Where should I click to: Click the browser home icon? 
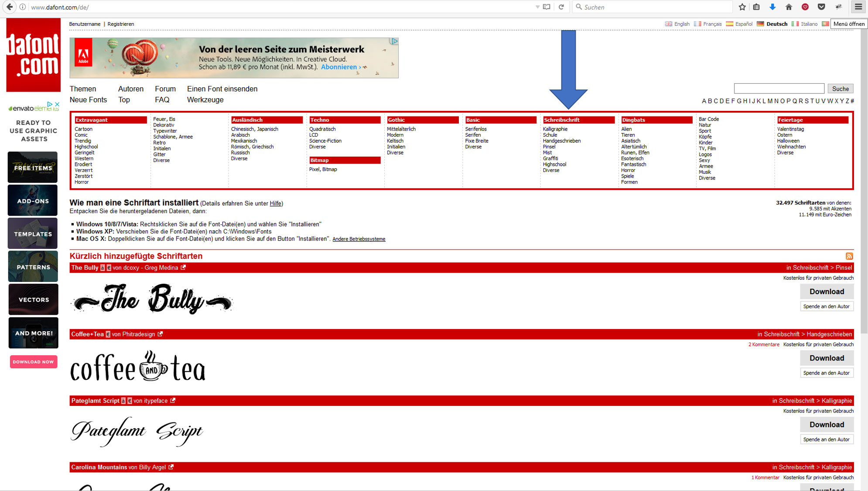[789, 7]
